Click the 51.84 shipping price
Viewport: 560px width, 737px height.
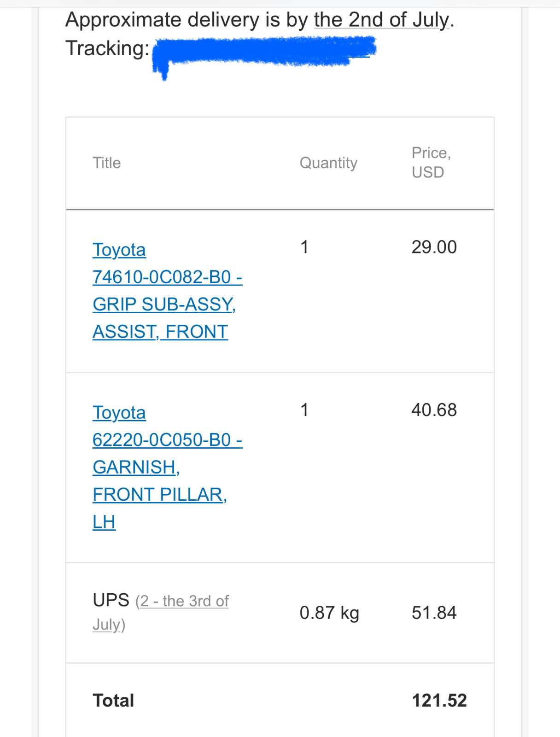point(434,613)
